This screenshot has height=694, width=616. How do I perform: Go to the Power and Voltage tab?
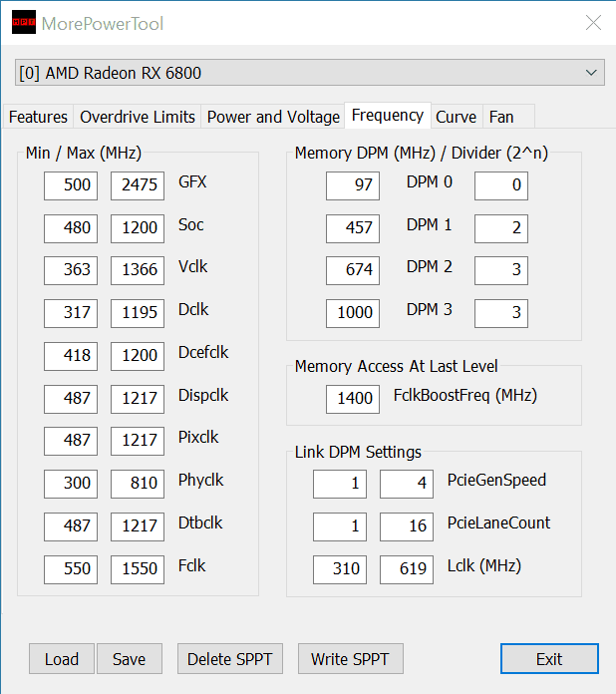(273, 117)
